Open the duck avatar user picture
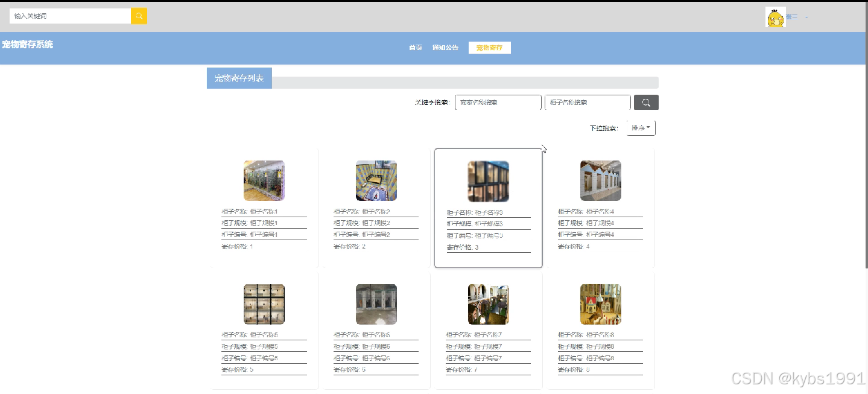 775,17
